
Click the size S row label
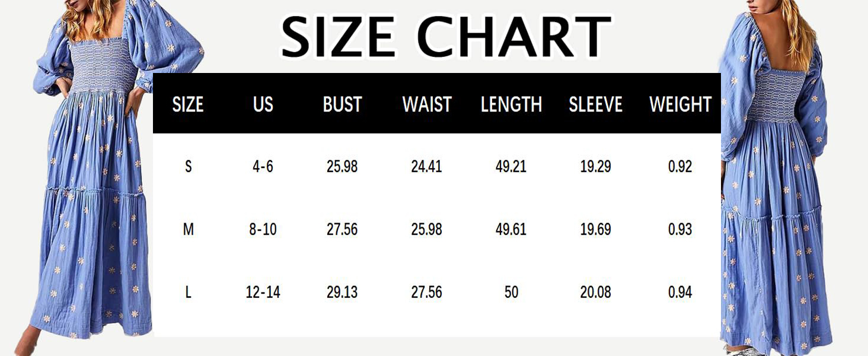[188, 167]
